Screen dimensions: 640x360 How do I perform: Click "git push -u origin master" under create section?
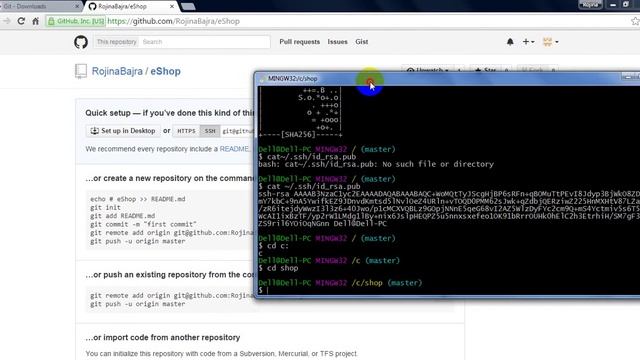click(138, 241)
